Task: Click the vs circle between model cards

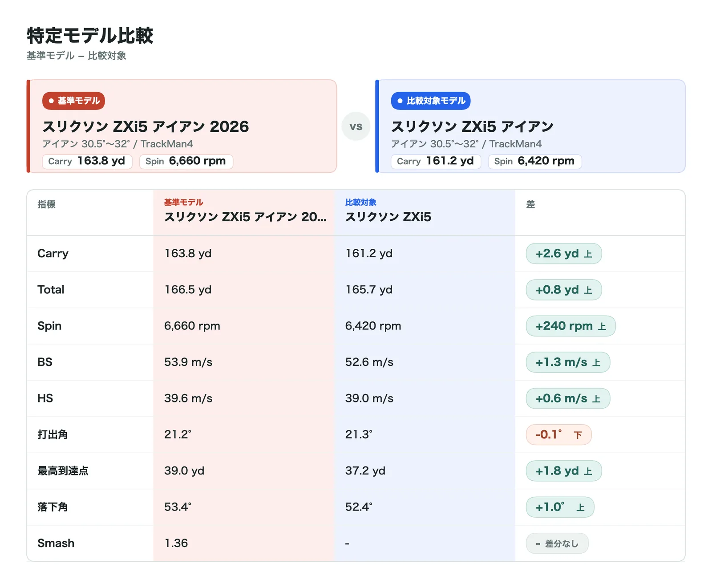Action: coord(356,126)
